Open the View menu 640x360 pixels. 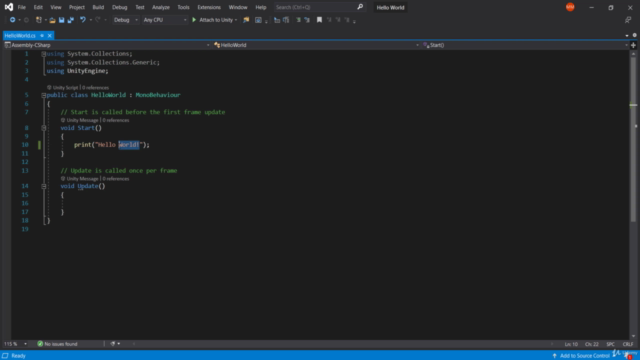click(56, 7)
